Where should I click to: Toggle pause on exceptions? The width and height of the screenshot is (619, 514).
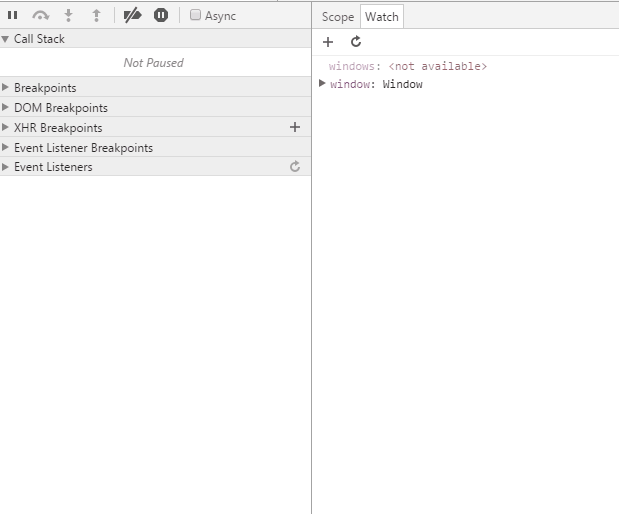[x=161, y=15]
